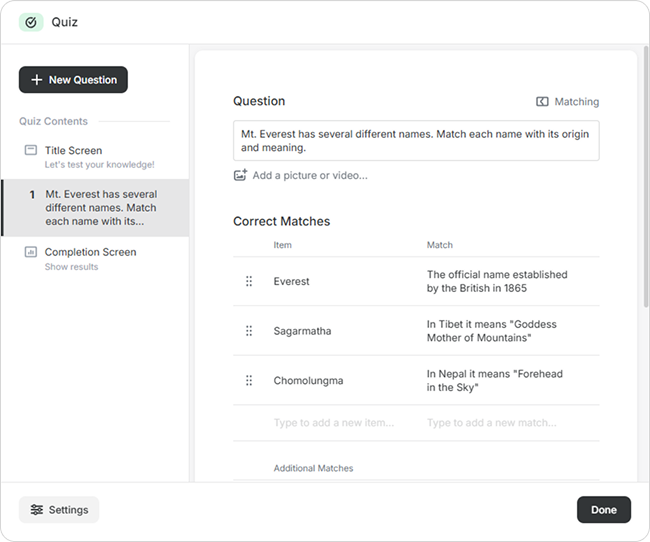Open quiz Settings
650x542 pixels.
coord(59,509)
